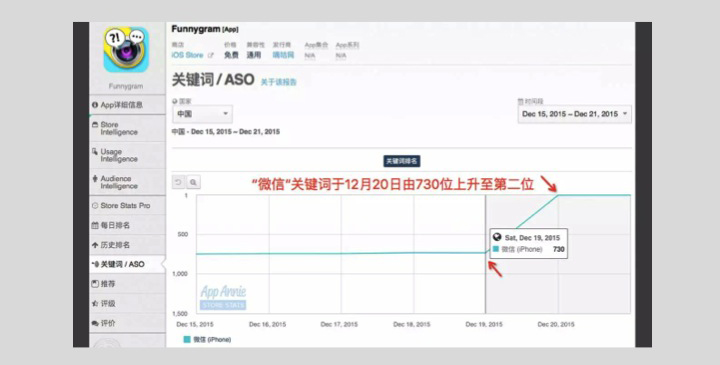Click the Dec 17, 2015 axis label
The height and width of the screenshot is (365, 720).
[339, 324]
